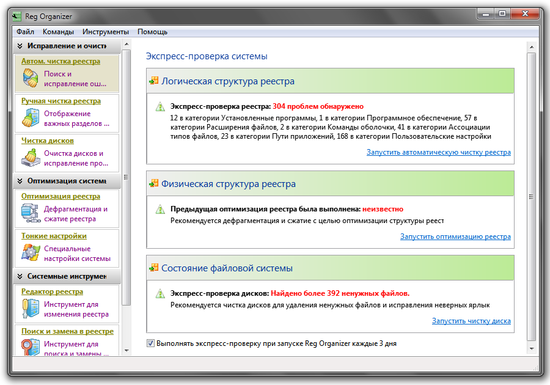550x385 pixels.
Task: Open the Файл menu
Action: click(x=25, y=32)
